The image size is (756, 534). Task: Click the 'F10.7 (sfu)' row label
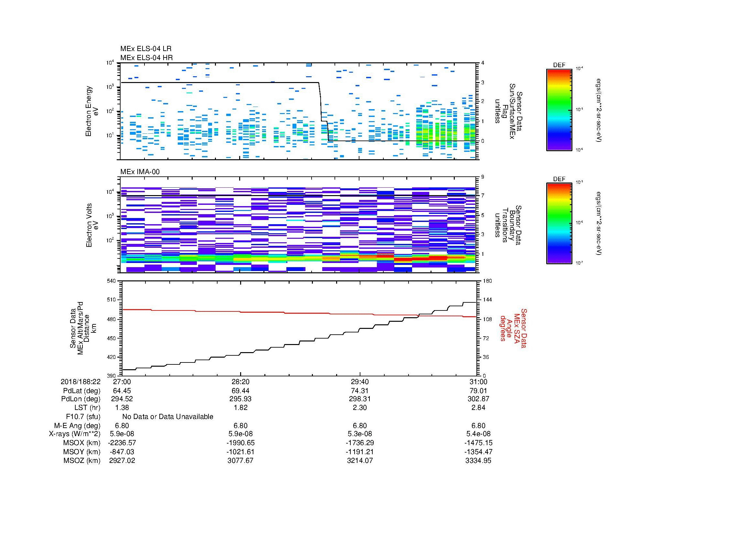point(83,417)
